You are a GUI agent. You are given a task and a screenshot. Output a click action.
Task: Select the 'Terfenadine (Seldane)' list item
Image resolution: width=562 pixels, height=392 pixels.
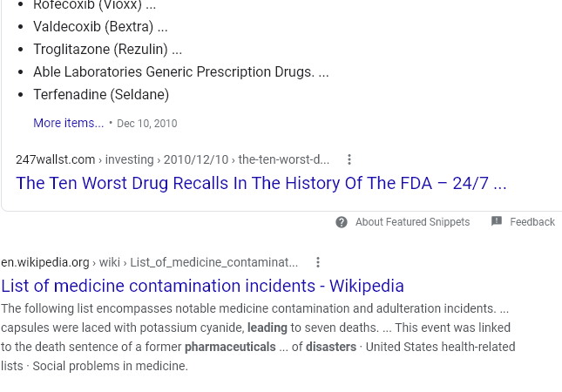click(x=101, y=95)
